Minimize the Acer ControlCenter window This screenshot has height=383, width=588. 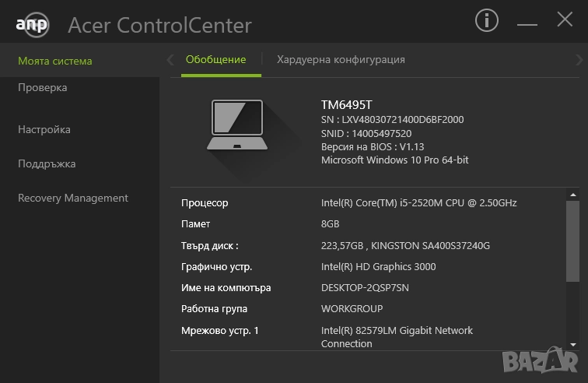click(x=527, y=21)
